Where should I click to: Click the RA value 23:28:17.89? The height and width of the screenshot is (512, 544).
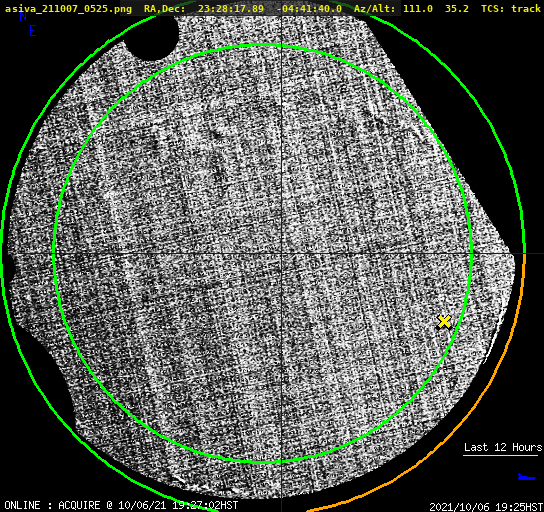coord(231,8)
